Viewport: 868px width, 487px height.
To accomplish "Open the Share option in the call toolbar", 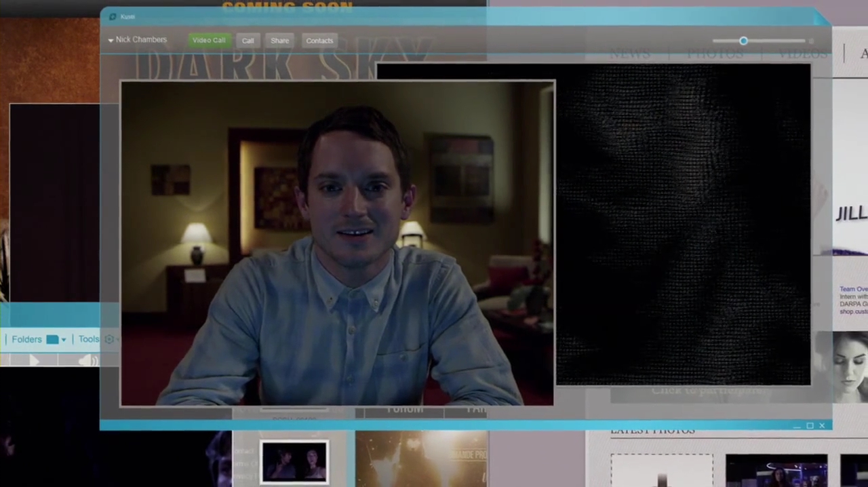I will 280,41.
